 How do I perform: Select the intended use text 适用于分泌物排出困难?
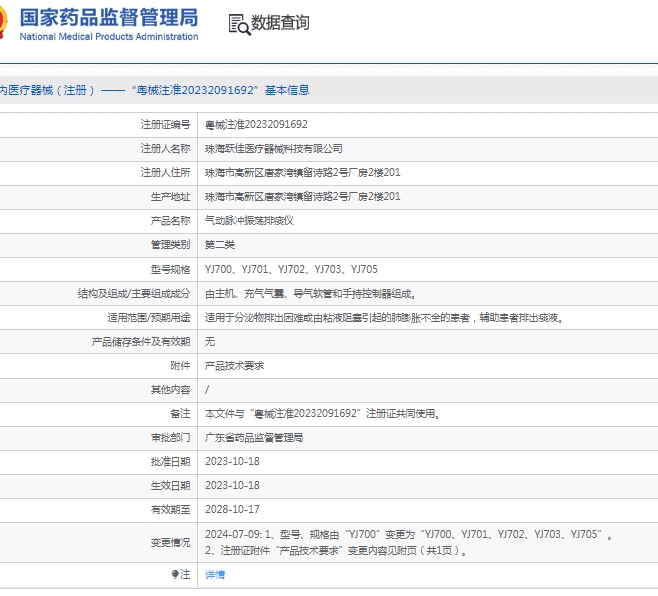pyautogui.click(x=384, y=317)
